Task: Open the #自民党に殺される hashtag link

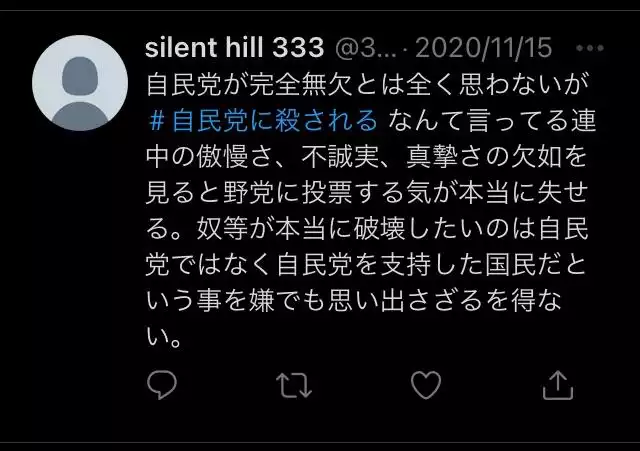Action: tap(264, 121)
